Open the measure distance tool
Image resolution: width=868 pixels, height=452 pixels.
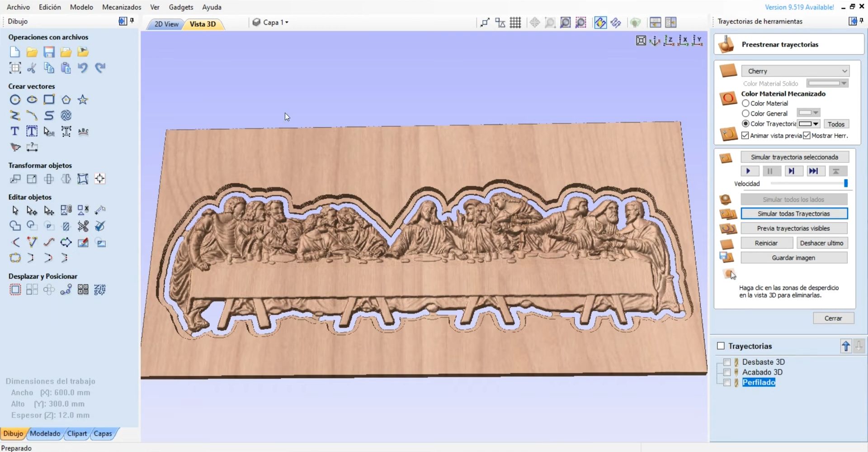click(32, 147)
